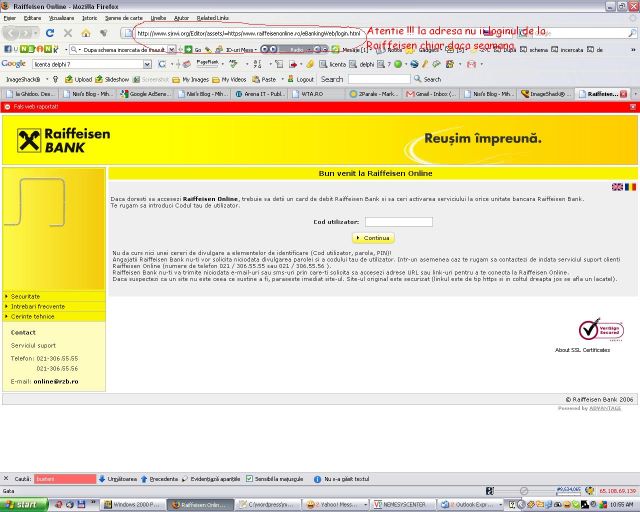The image size is (640, 512).
Task: Open the My Images folder
Action: click(x=191, y=79)
